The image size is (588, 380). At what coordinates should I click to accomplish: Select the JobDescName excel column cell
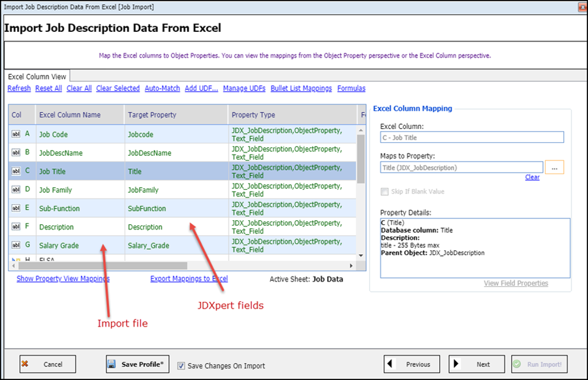[80, 153]
